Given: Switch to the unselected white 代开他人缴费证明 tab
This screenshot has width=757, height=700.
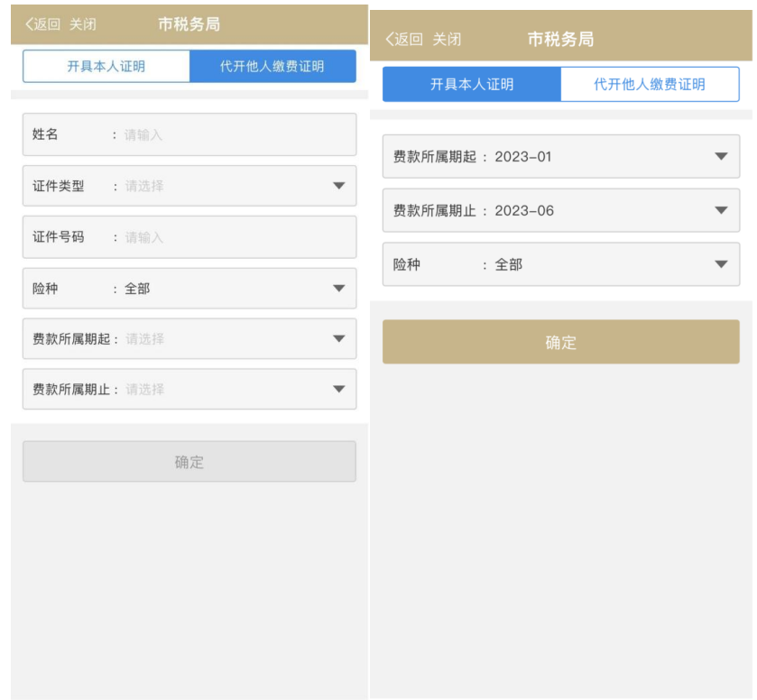Looking at the screenshot, I should [x=649, y=85].
